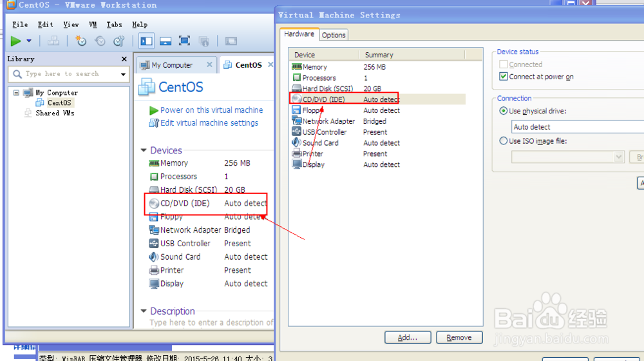Click the revert to snapshot toolbar icon

(100, 41)
